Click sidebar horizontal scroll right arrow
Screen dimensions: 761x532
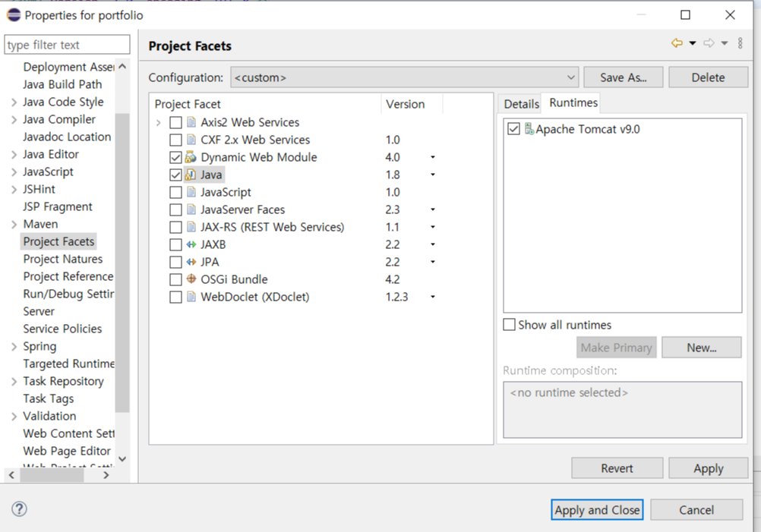[x=106, y=475]
